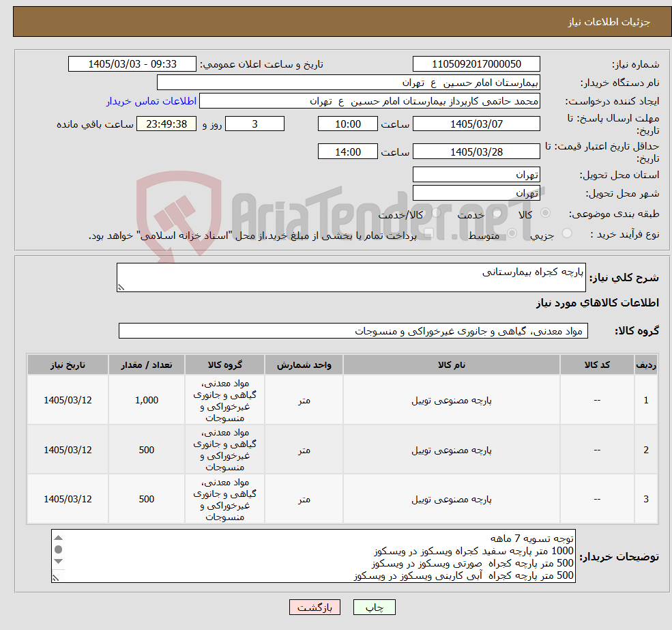
Task: Open buyer contact info link
Action: pos(151,101)
